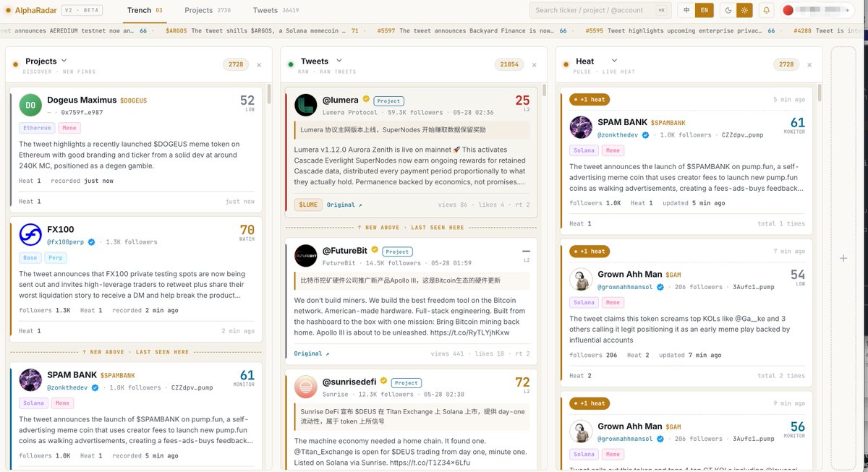Click the Projects count badge 2728

pyautogui.click(x=236, y=64)
